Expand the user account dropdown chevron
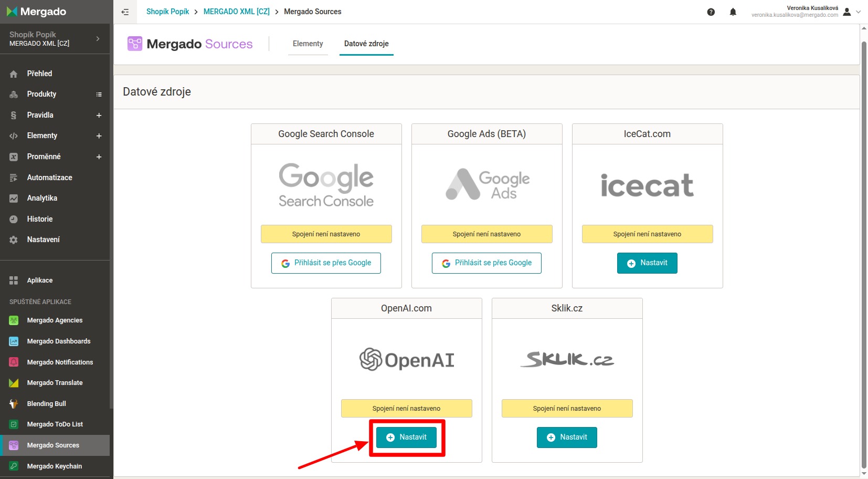 click(x=859, y=12)
